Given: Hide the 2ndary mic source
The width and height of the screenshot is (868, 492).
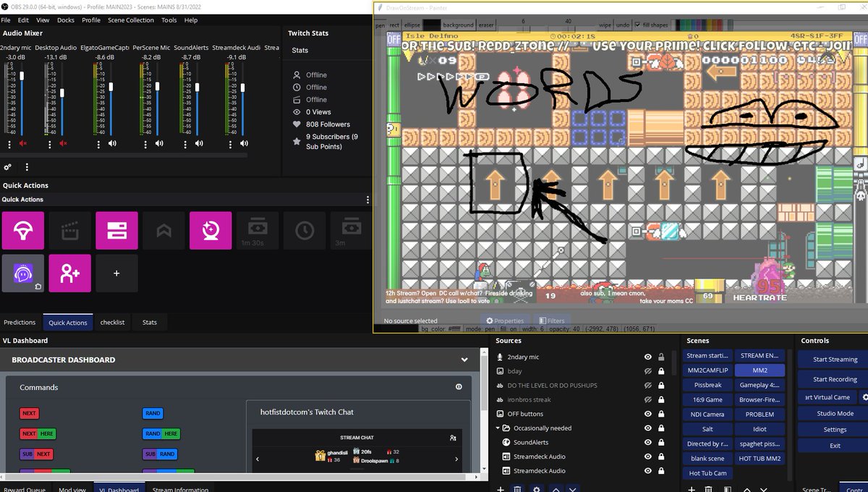Looking at the screenshot, I should point(648,357).
